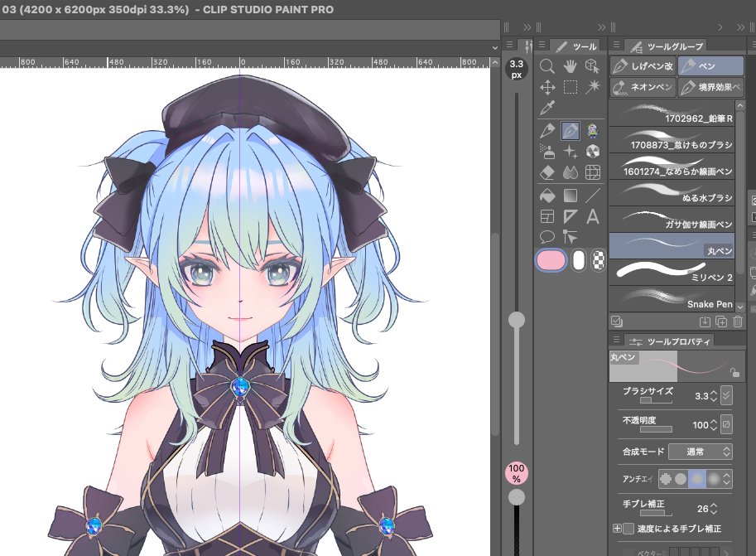The image size is (756, 556).
Task: Select the Figure straight line tool
Action: coord(593,196)
